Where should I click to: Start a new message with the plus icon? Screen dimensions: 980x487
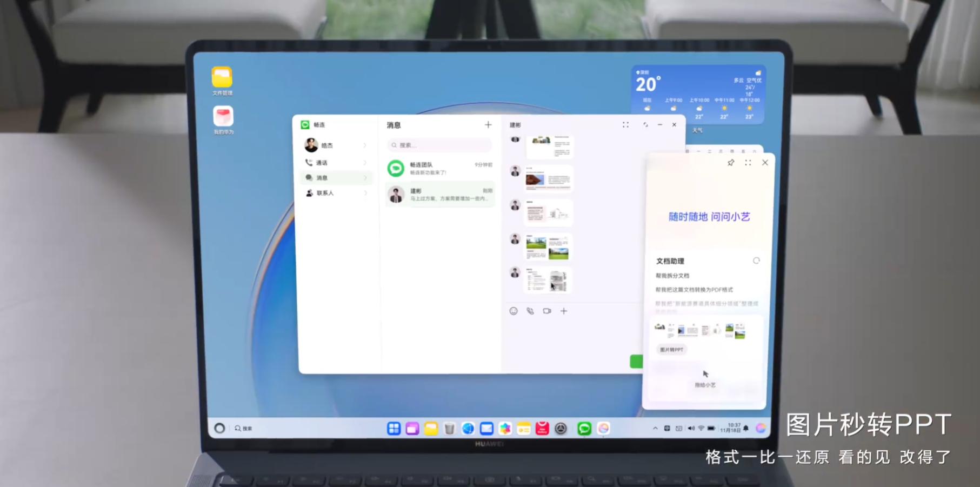[488, 125]
